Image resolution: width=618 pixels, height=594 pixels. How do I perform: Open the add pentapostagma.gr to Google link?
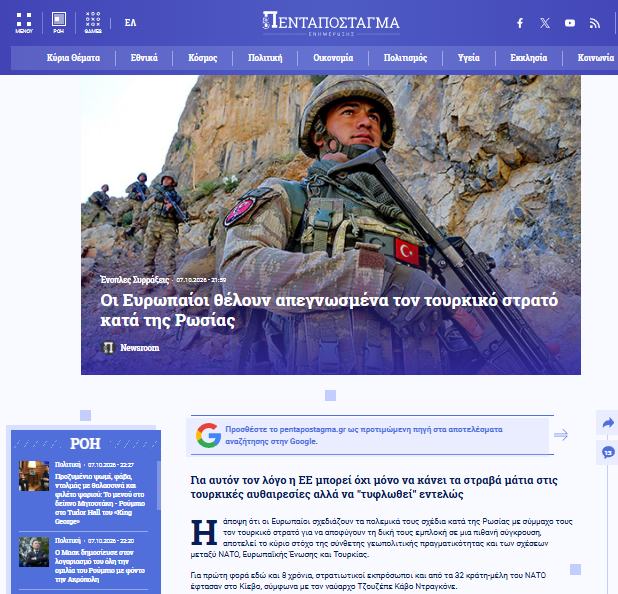pyautogui.click(x=364, y=435)
